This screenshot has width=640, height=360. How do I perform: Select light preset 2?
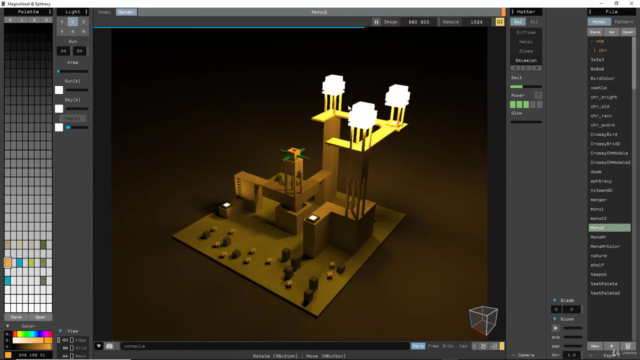coord(84,22)
